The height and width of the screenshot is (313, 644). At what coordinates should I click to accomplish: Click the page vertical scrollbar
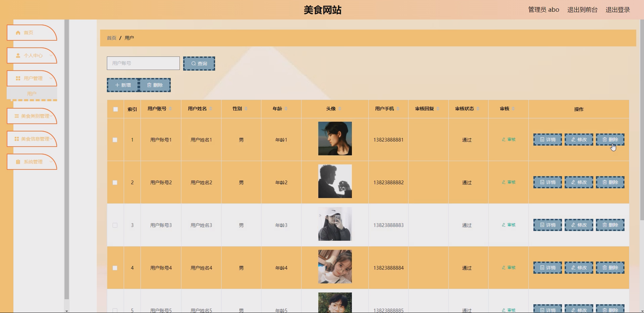coord(642,119)
